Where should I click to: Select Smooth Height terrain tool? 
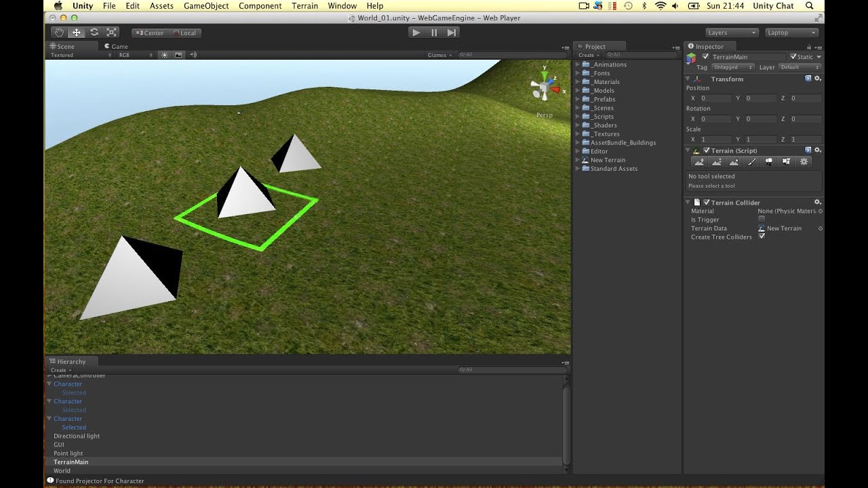(734, 161)
